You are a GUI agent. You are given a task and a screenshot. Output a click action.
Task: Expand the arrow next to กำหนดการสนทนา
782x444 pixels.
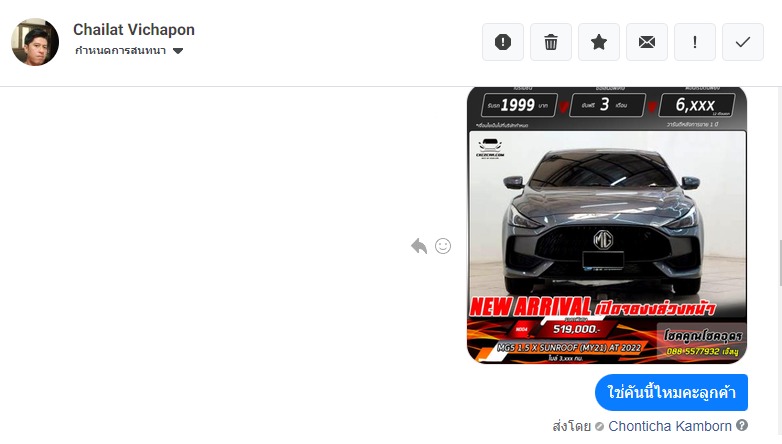click(x=178, y=51)
